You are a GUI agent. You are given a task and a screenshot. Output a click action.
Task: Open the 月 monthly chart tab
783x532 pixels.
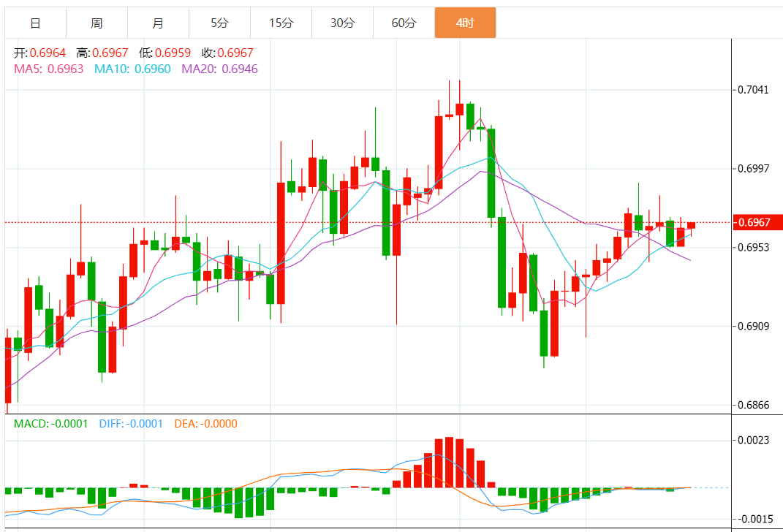coord(158,23)
